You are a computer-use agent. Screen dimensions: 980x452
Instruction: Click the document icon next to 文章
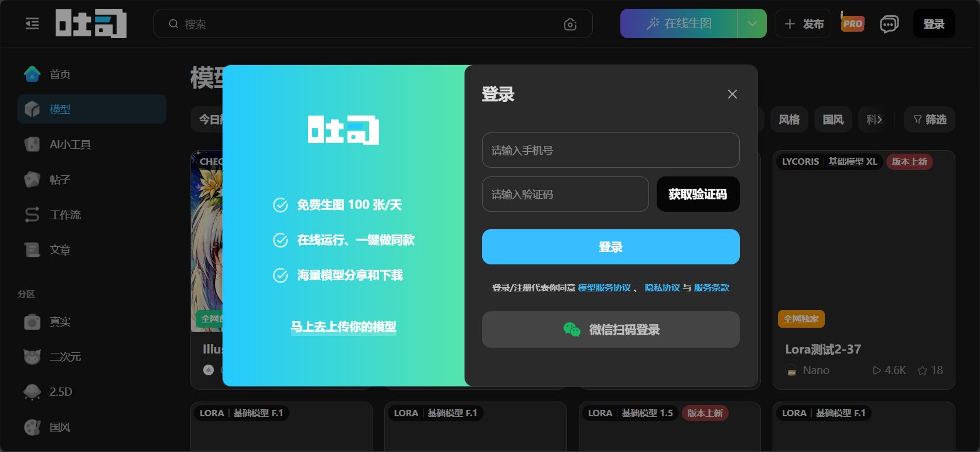point(32,250)
